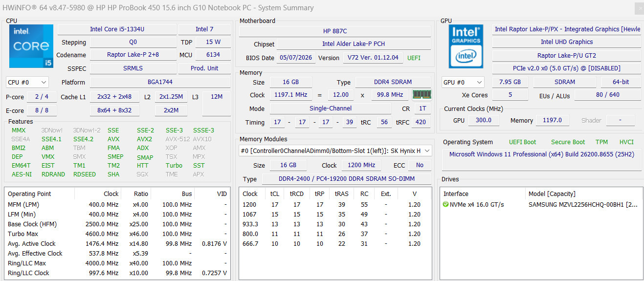Click the UEFI Boot label

click(x=522, y=142)
